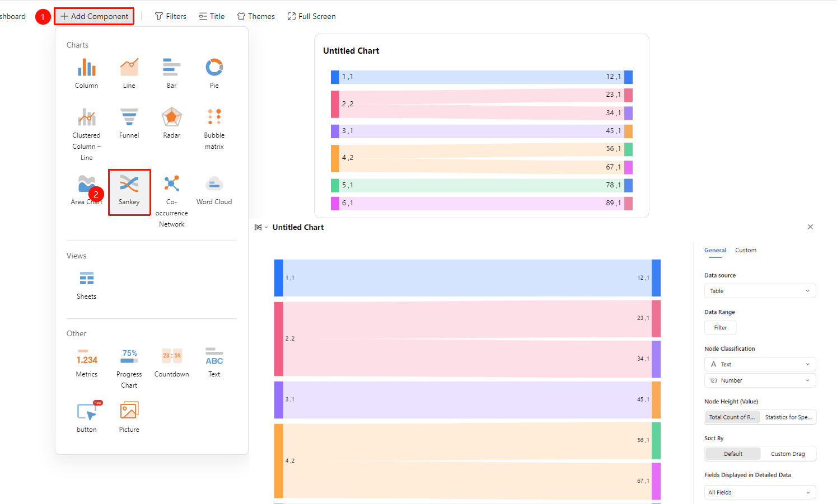This screenshot has height=504, width=837.
Task: Add a Bubble matrix chart
Action: click(214, 129)
